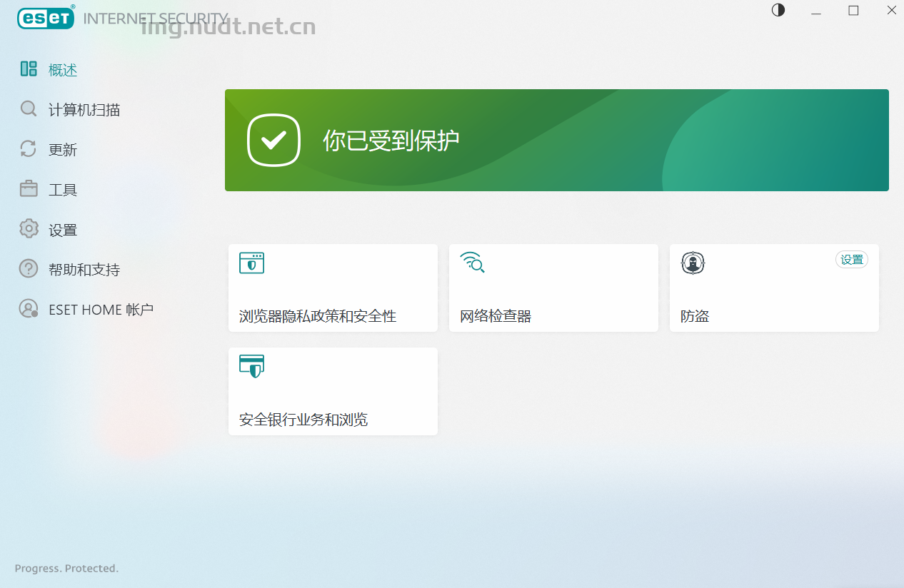
Task: Open 设置 on the 防盗 card
Action: point(851,259)
